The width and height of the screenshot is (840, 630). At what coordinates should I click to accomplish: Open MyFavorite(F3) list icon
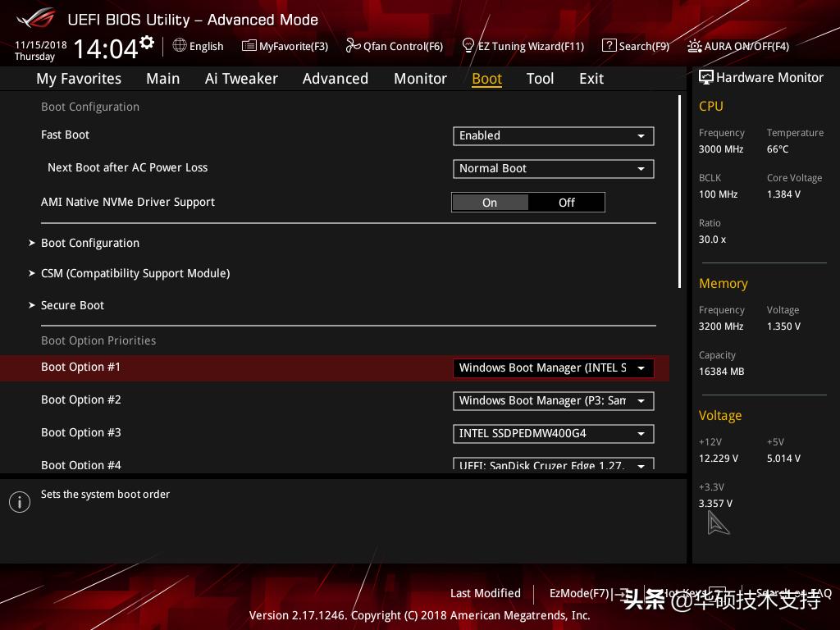click(249, 46)
